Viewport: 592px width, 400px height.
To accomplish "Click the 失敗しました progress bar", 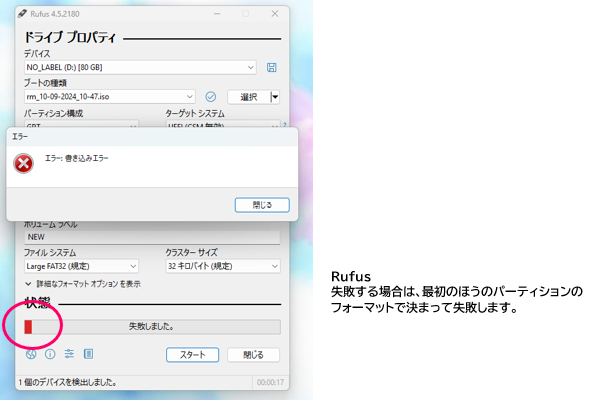I will point(152,327).
